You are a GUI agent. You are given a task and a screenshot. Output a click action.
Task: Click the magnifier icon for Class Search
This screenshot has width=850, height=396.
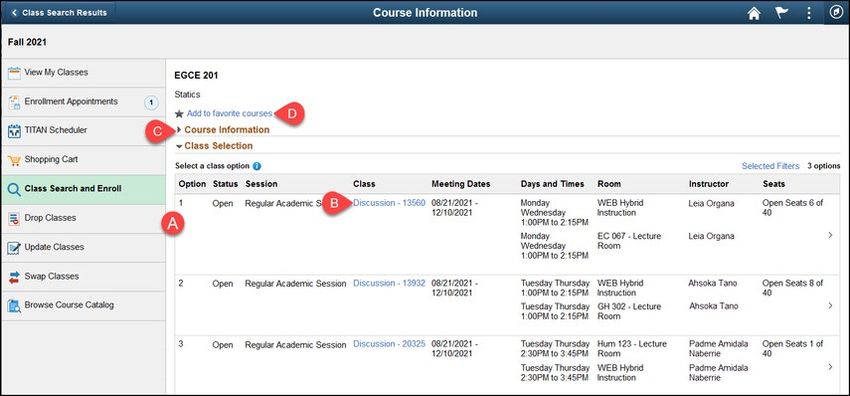14,190
